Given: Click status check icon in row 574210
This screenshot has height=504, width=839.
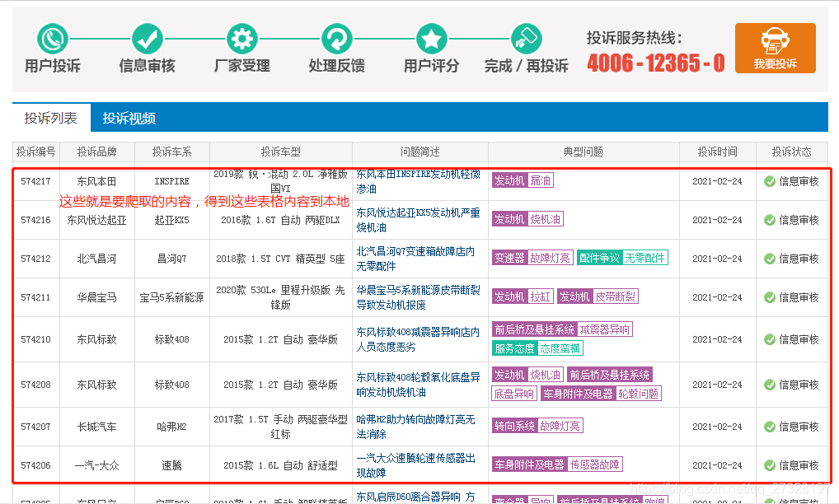Looking at the screenshot, I should [x=770, y=339].
